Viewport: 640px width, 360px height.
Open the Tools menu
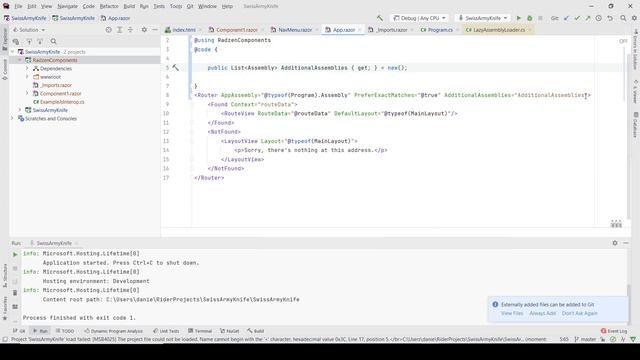pos(176,6)
